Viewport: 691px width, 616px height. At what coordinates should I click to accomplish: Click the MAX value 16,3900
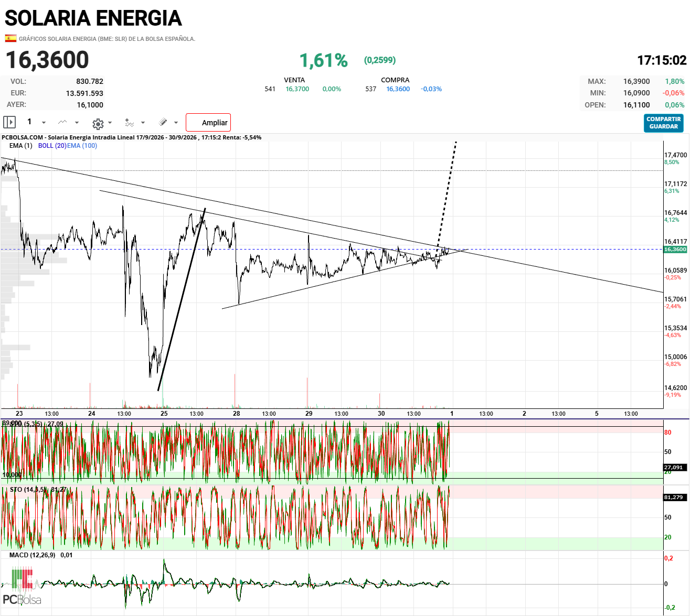pyautogui.click(x=636, y=81)
